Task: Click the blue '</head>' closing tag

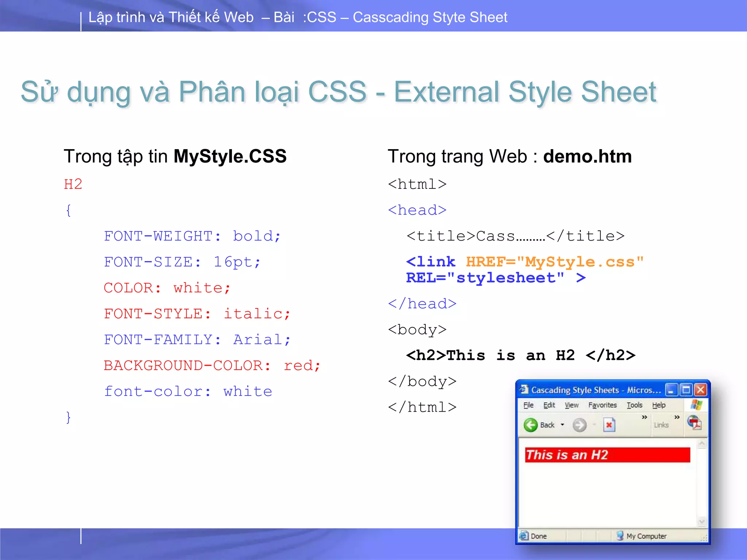Action: [422, 303]
